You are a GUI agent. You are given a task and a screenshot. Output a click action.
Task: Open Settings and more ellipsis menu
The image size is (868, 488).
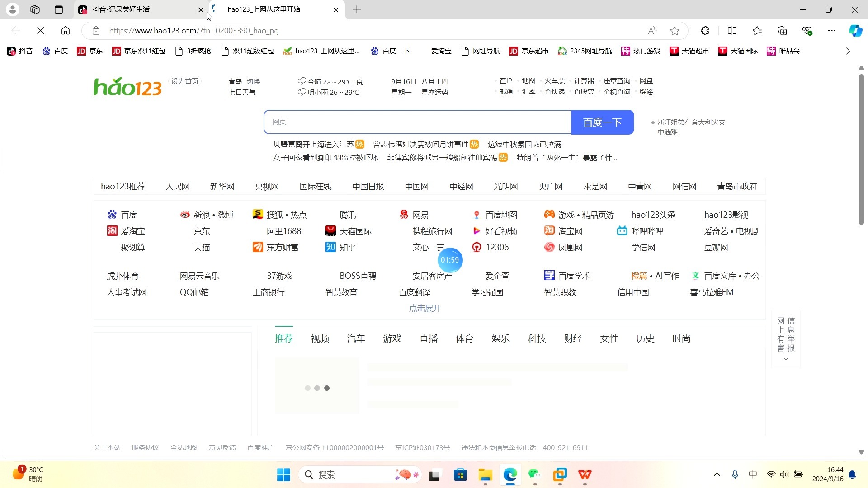click(832, 31)
